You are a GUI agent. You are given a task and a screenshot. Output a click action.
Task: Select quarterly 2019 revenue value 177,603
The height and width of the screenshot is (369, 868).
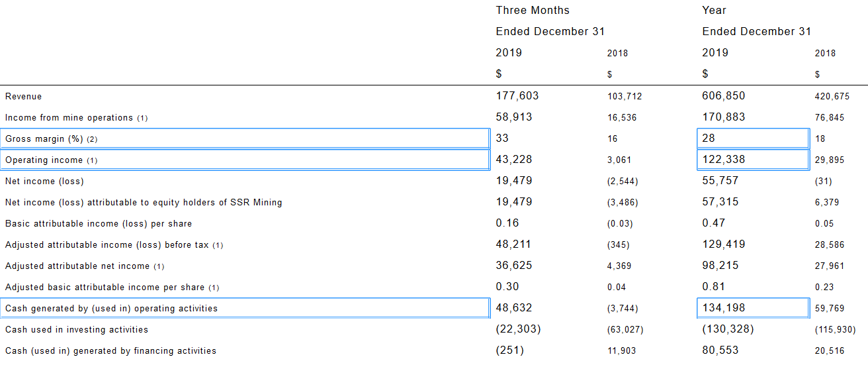click(517, 96)
